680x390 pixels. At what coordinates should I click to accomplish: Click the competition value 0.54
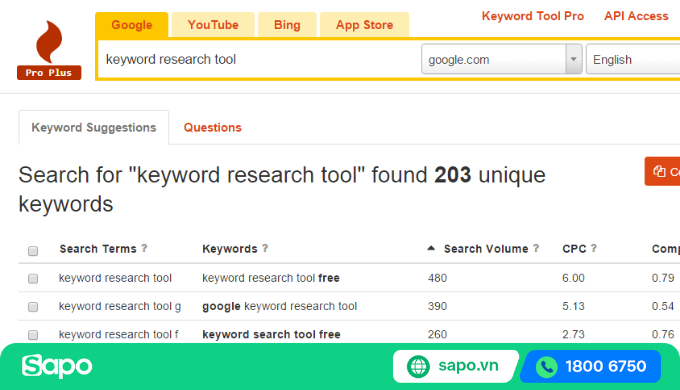tap(663, 306)
